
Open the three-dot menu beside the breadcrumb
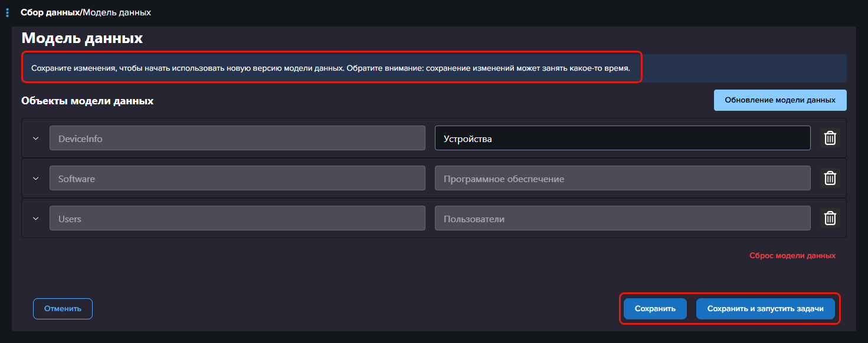pyautogui.click(x=7, y=12)
